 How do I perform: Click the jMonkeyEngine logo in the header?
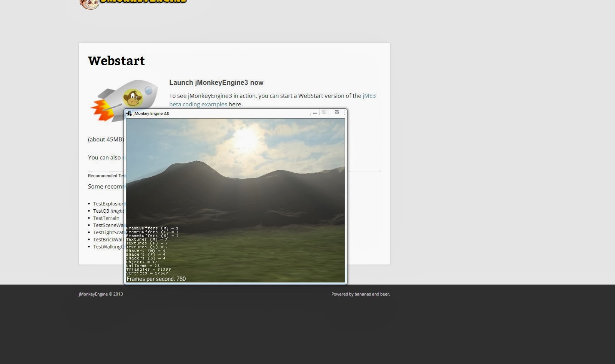pyautogui.click(x=133, y=4)
